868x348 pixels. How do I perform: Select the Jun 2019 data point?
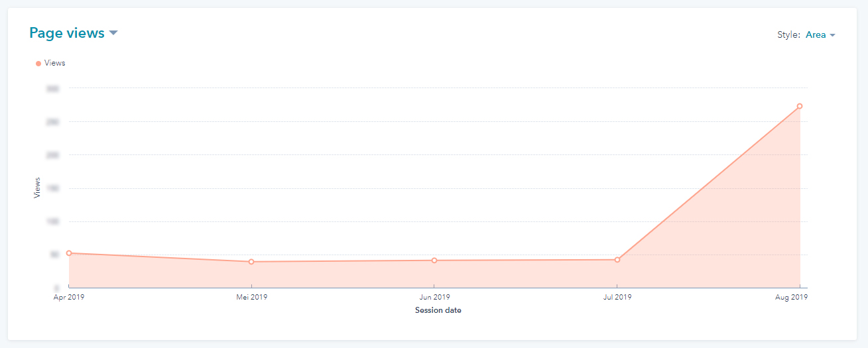tap(434, 261)
